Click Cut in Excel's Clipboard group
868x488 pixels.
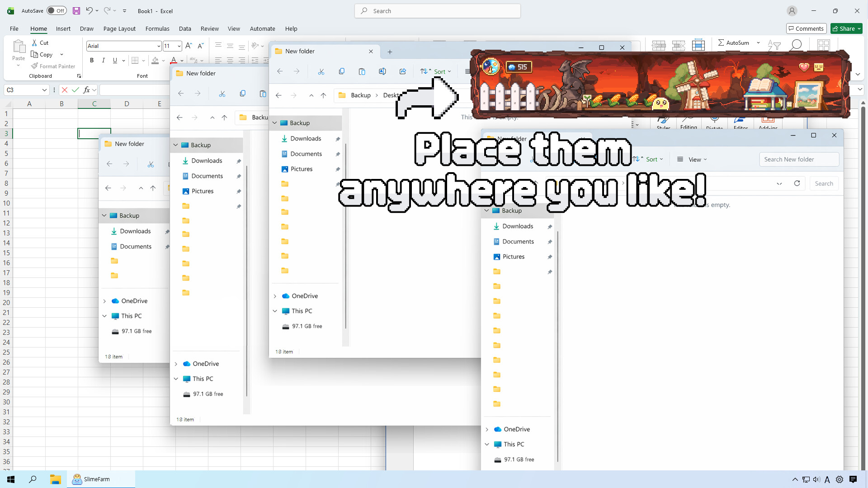click(40, 43)
